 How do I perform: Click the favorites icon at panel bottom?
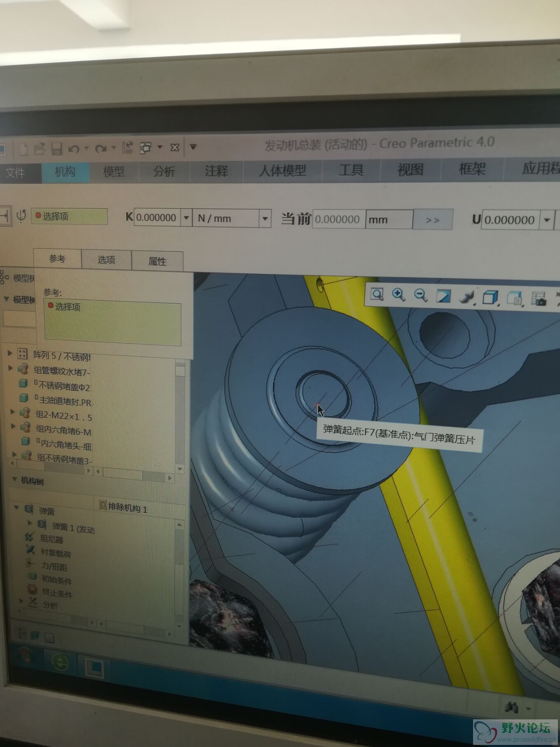(49, 638)
